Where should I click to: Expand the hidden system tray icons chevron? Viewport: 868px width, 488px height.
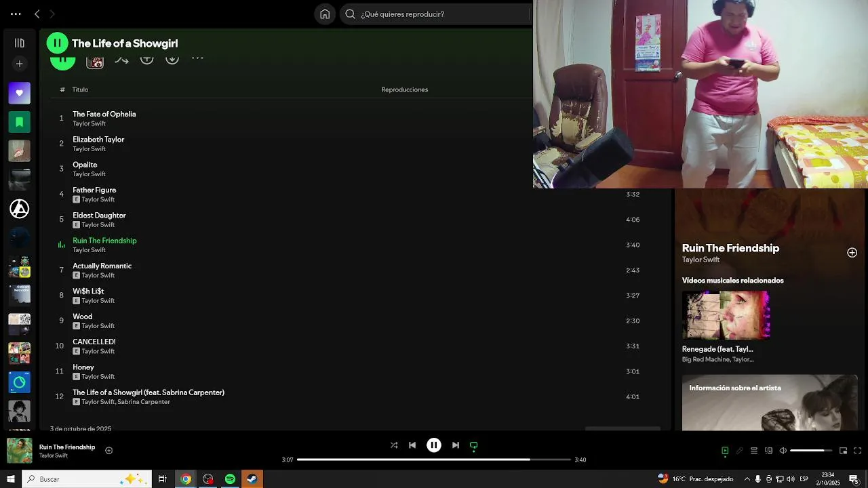747,479
